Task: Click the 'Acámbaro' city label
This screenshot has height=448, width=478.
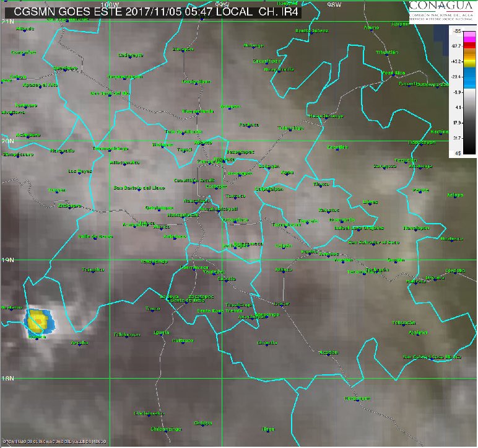Action: (x=28, y=135)
